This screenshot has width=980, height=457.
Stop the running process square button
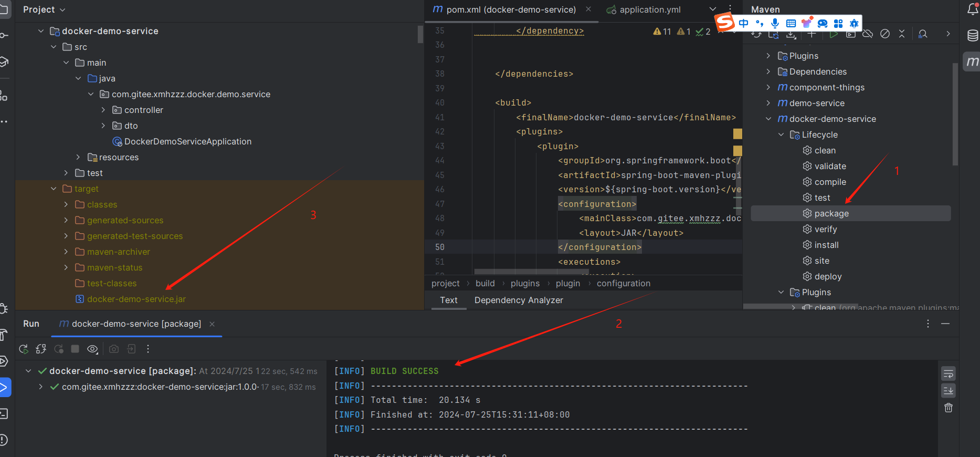click(75, 349)
